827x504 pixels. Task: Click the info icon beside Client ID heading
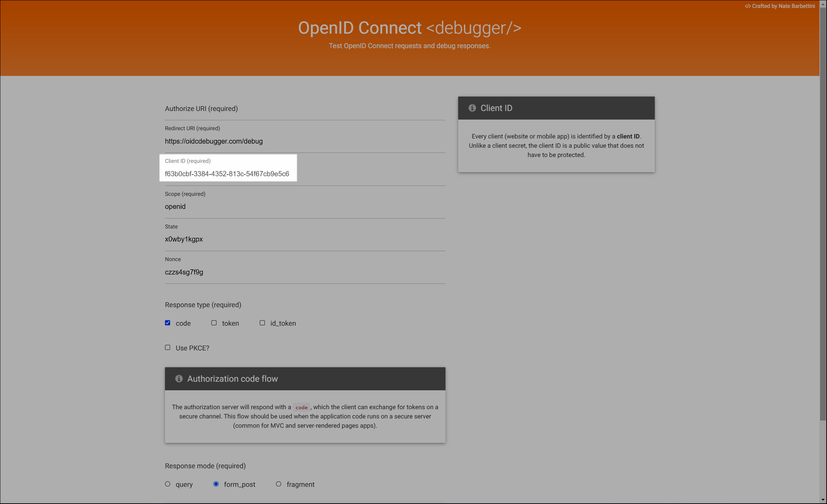point(472,108)
